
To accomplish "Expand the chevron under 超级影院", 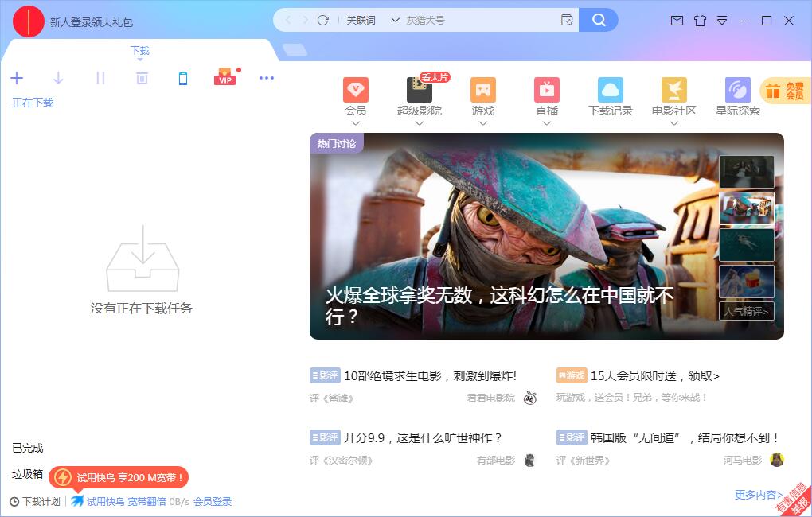I will tap(420, 123).
